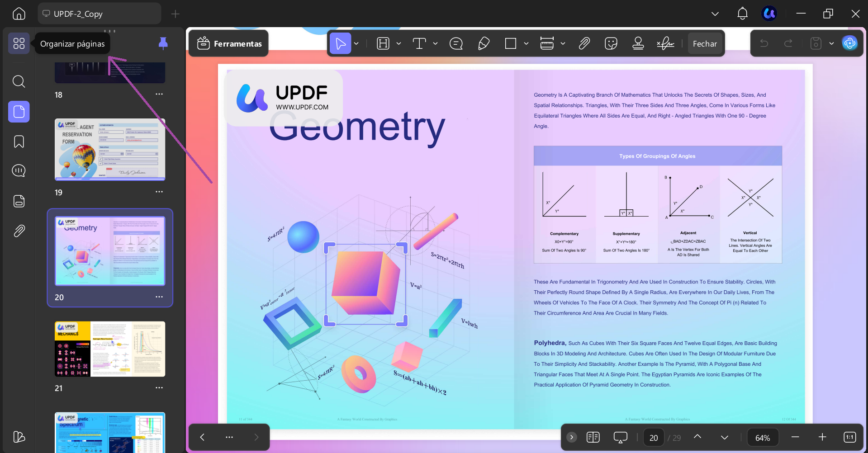Switch to the UPDF-2_Copy tab
Image resolution: width=868 pixels, height=453 pixels.
(x=100, y=14)
